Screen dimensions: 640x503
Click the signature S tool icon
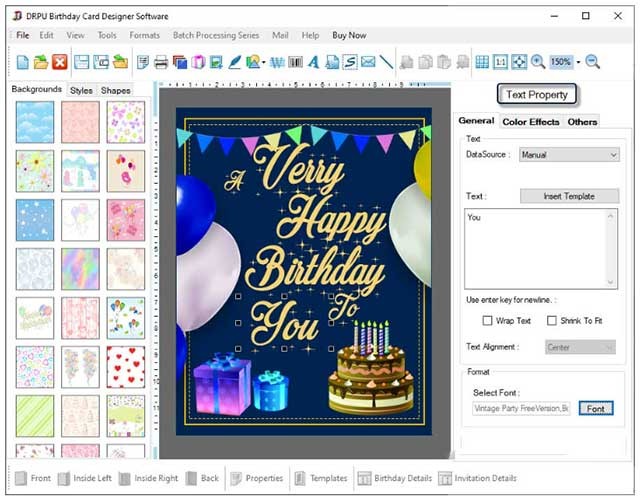pyautogui.click(x=350, y=62)
